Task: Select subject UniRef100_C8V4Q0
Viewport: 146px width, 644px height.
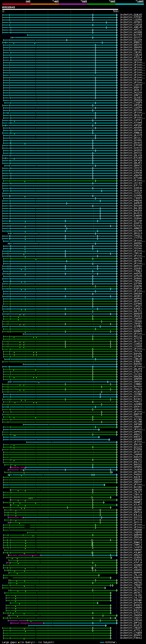Action: 131,321
